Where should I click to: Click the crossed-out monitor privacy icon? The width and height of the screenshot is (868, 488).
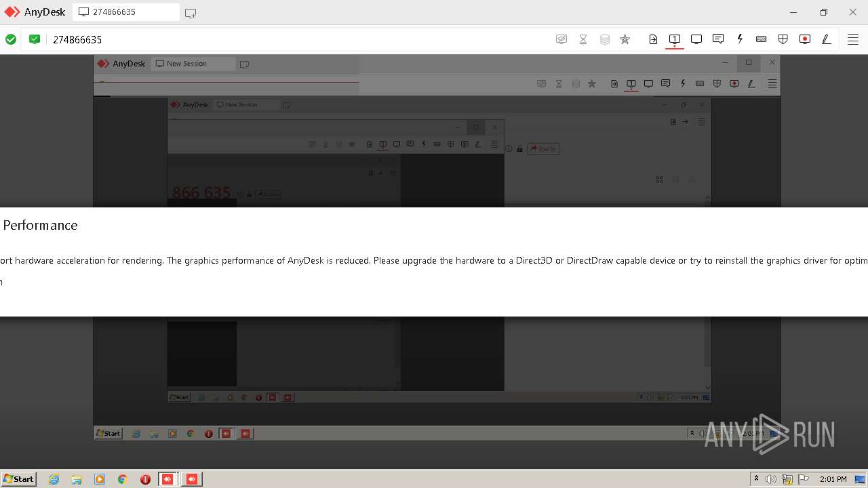[561, 39]
